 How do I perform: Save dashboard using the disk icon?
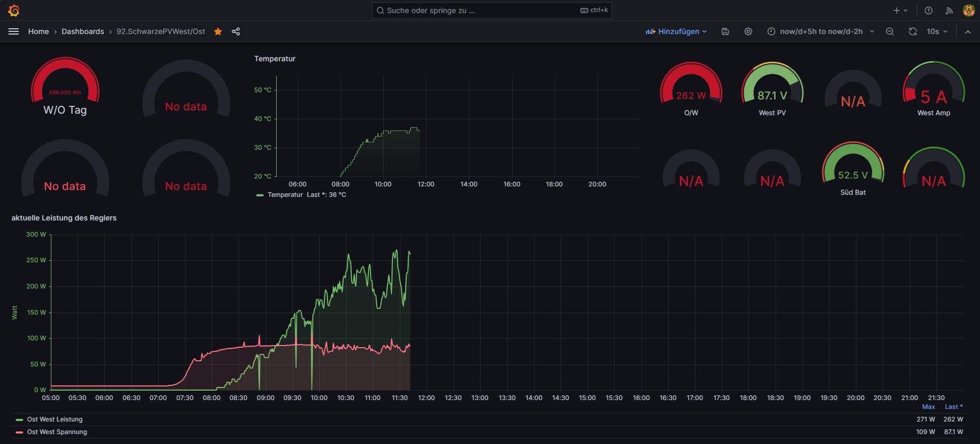pyautogui.click(x=725, y=31)
